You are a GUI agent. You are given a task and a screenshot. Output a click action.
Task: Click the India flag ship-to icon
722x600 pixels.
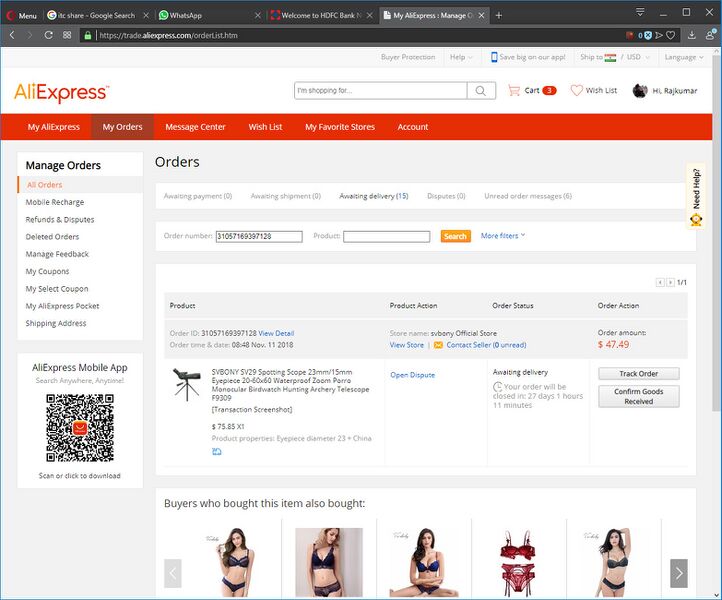point(610,58)
